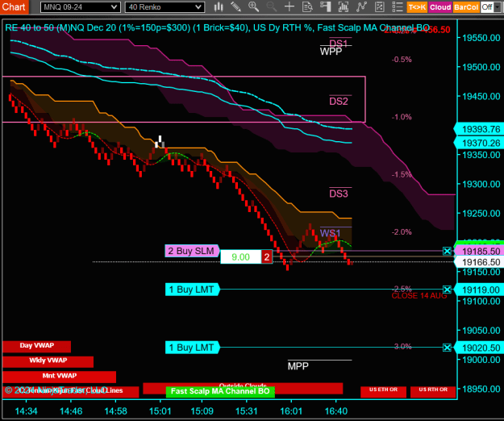Open the MNQ 09-24 instrument dropdown

tap(81, 7)
